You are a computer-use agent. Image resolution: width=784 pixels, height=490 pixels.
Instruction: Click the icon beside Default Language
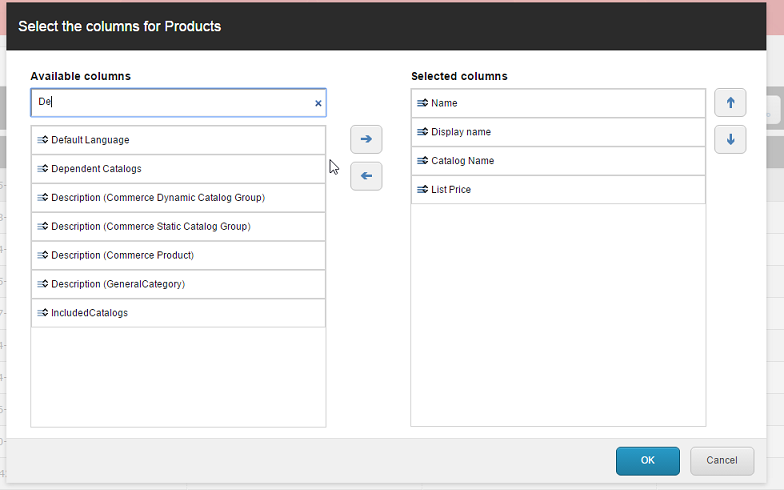43,140
